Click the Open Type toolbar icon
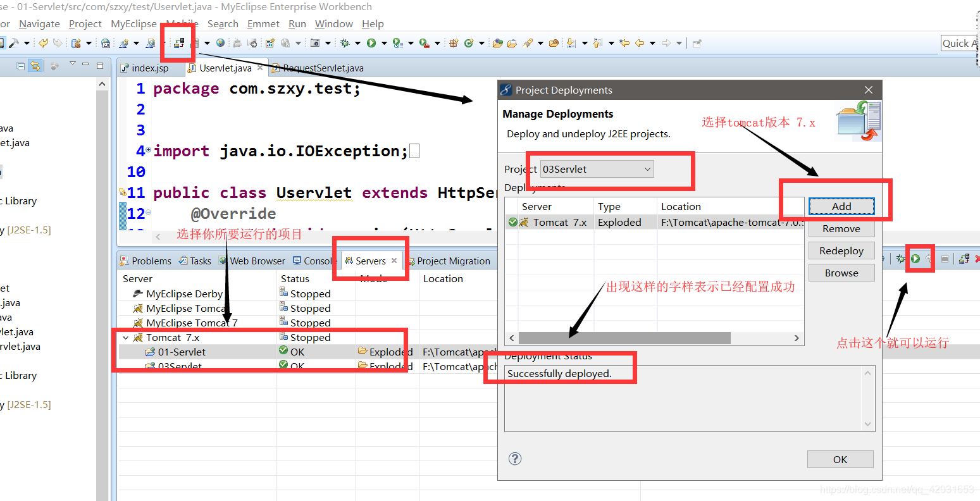 (497, 43)
